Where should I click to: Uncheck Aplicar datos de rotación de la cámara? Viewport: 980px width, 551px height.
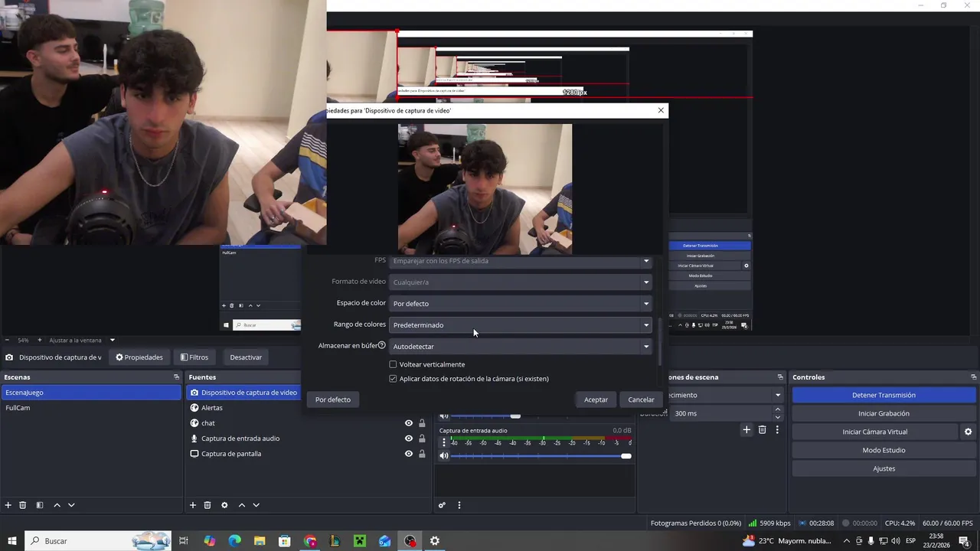click(x=394, y=379)
